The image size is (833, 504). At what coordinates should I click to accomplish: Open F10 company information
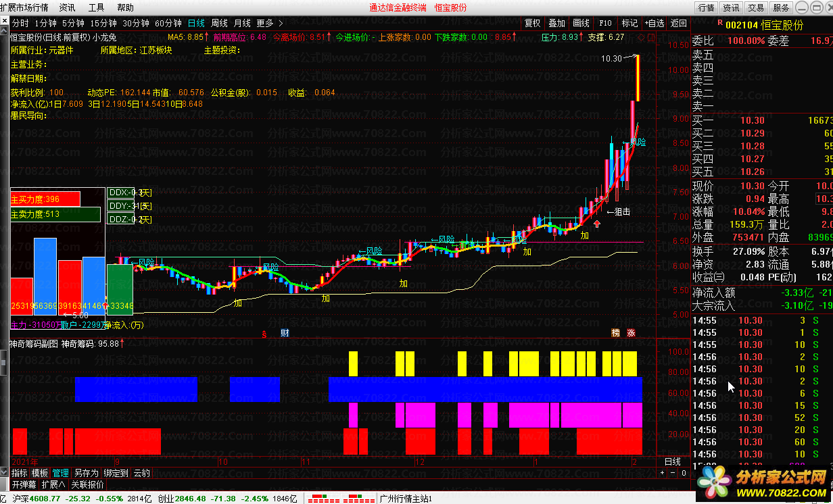pos(605,23)
